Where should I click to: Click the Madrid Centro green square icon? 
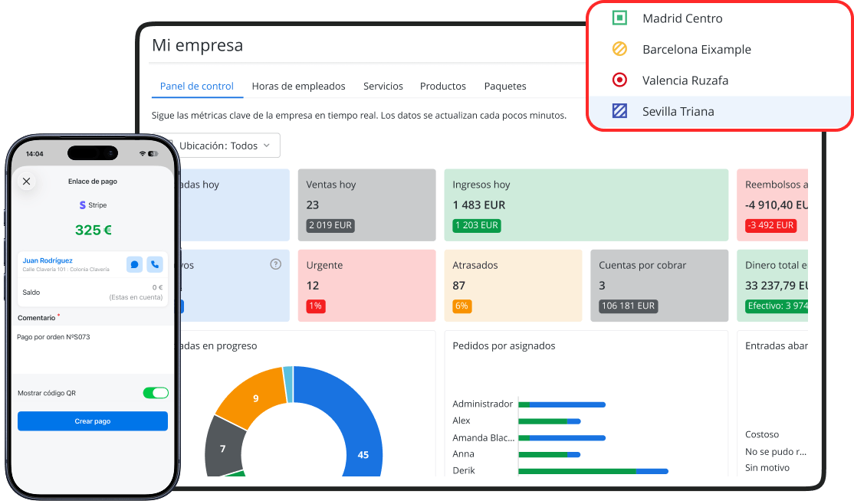[x=619, y=18]
